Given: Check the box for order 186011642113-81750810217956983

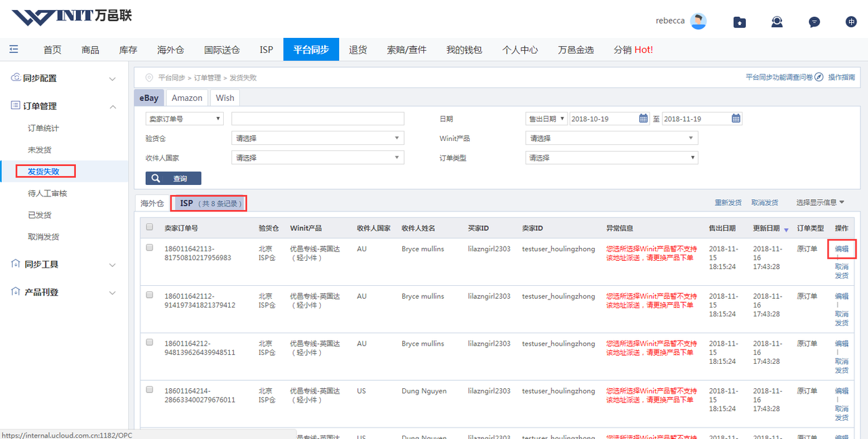Looking at the screenshot, I should point(150,247).
